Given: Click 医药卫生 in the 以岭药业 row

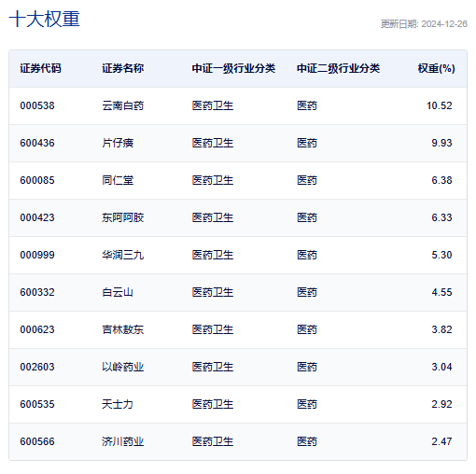Looking at the screenshot, I should (213, 367).
